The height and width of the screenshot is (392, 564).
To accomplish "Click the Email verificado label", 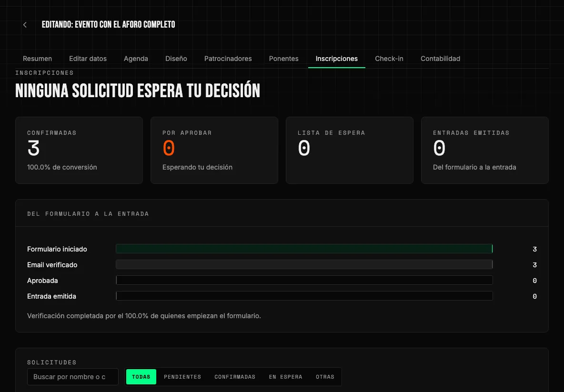I will [x=52, y=265].
